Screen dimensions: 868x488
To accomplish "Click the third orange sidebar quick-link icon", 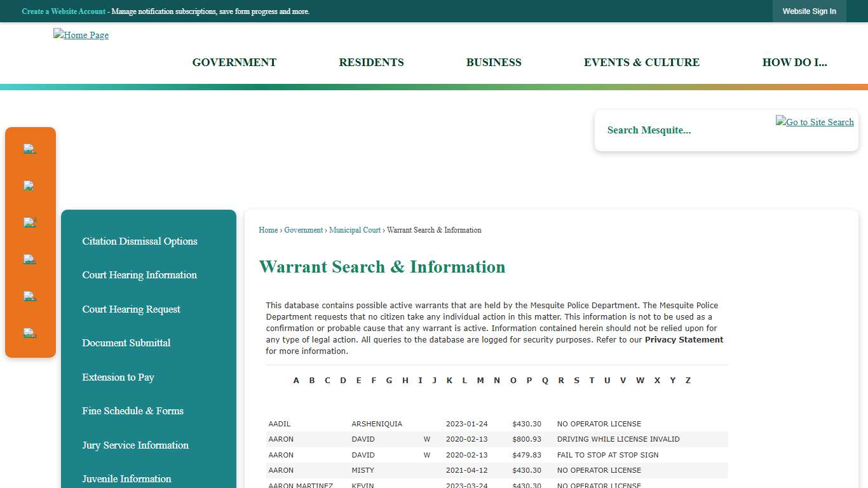I will 30,222.
